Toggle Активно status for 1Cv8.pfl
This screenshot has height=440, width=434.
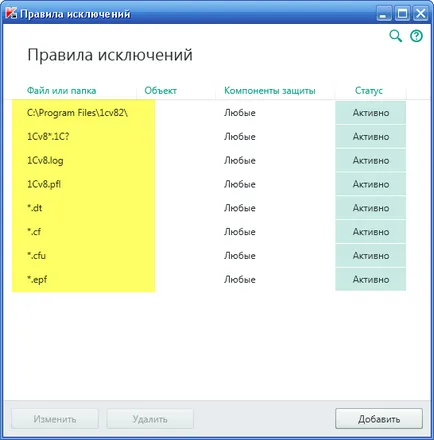pyautogui.click(x=371, y=184)
